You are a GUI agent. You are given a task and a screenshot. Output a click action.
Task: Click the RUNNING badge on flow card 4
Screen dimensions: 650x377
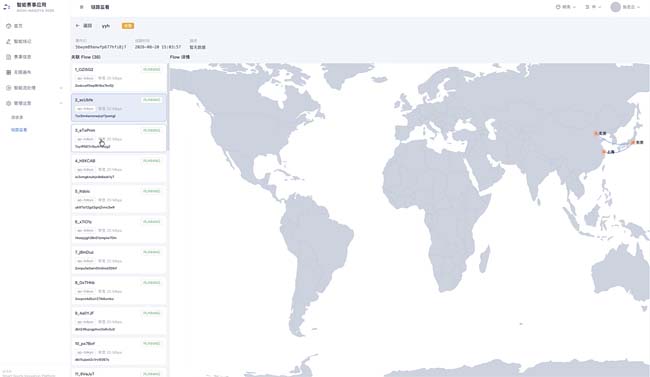[x=151, y=161]
